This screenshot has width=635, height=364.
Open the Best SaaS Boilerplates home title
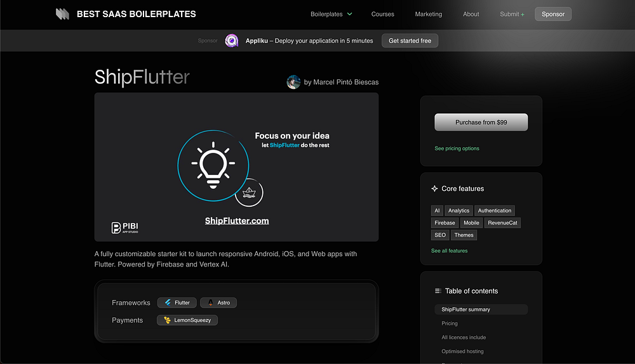(x=136, y=14)
